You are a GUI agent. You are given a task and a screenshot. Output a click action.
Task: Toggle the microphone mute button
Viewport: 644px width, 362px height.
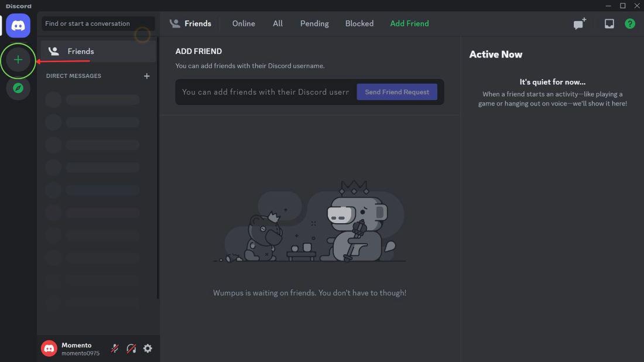(x=115, y=349)
